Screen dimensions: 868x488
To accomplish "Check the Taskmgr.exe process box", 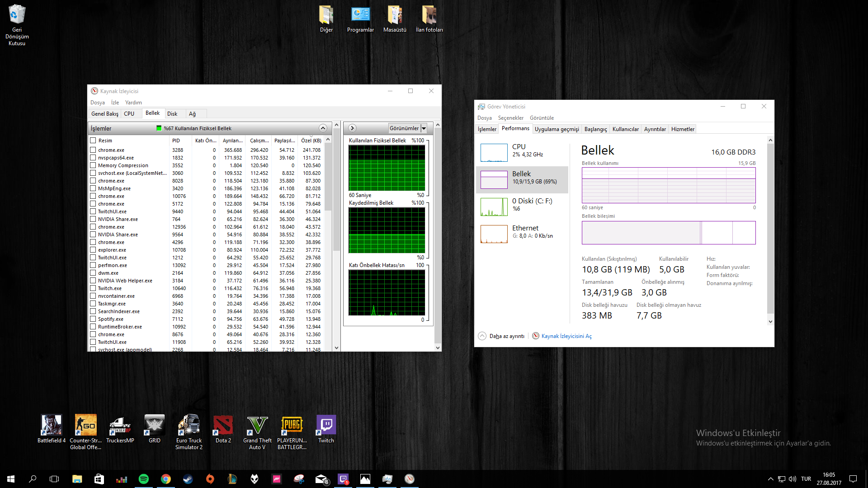I will pyautogui.click(x=93, y=304).
